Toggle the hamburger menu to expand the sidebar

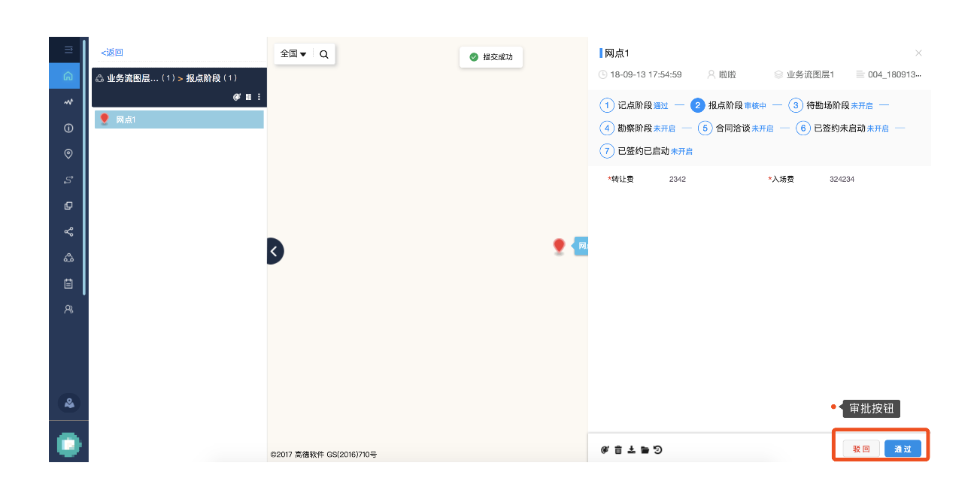68,50
